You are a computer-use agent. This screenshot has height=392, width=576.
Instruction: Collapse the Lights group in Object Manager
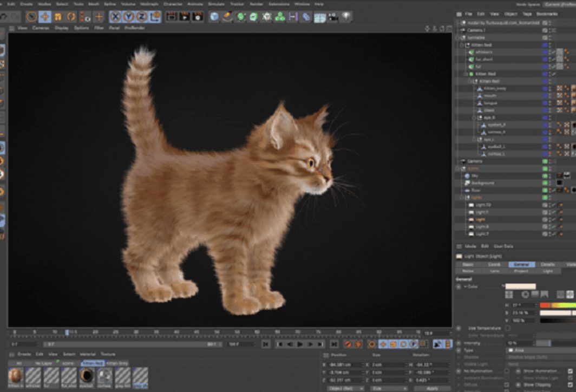pos(462,198)
